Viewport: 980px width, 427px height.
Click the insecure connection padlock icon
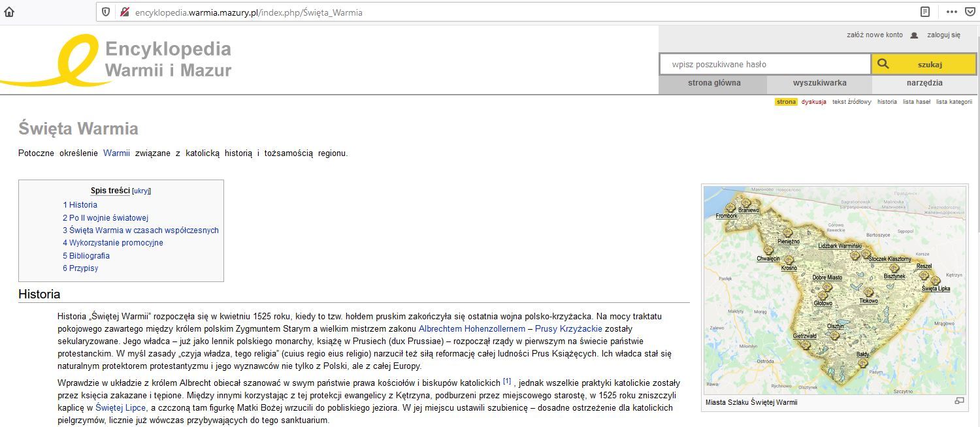tap(124, 12)
